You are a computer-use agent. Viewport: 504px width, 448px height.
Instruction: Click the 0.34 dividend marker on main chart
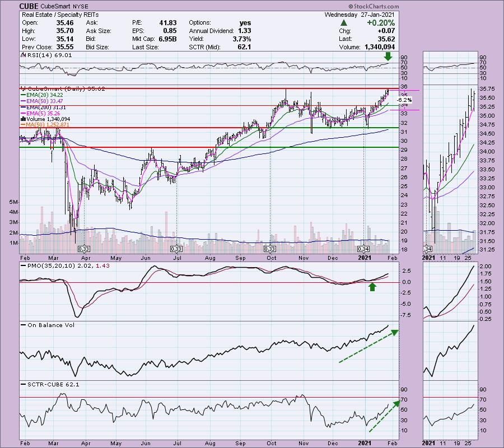pos(363,249)
